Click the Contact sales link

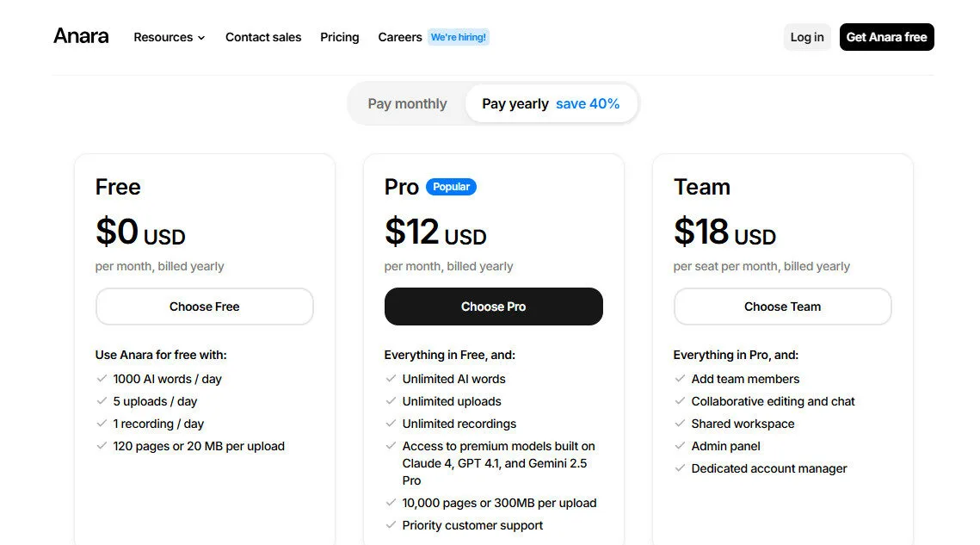click(263, 37)
